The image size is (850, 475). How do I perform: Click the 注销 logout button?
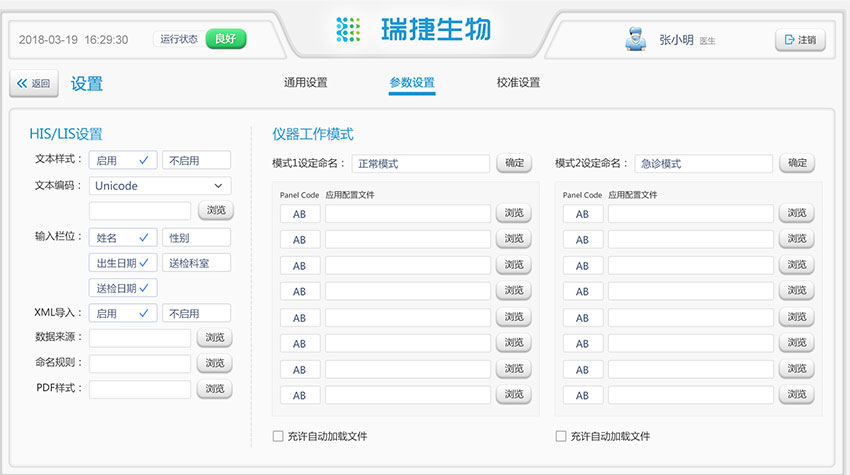(x=800, y=40)
